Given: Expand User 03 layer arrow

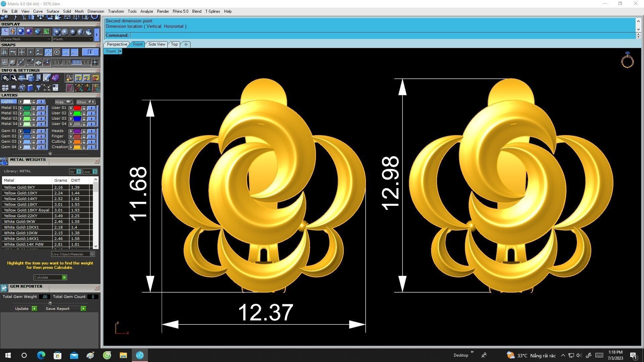Looking at the screenshot, I should (71, 119).
